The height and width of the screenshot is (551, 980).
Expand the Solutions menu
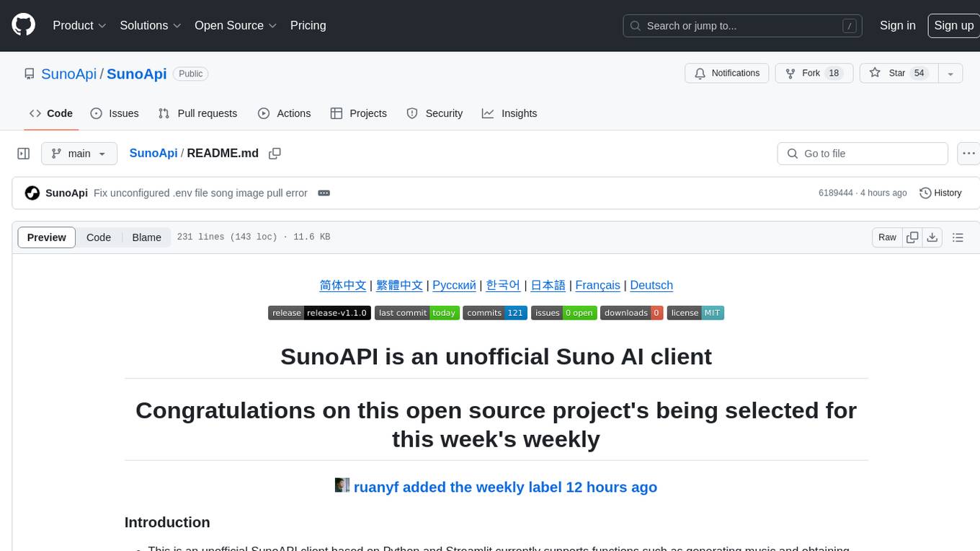click(150, 25)
